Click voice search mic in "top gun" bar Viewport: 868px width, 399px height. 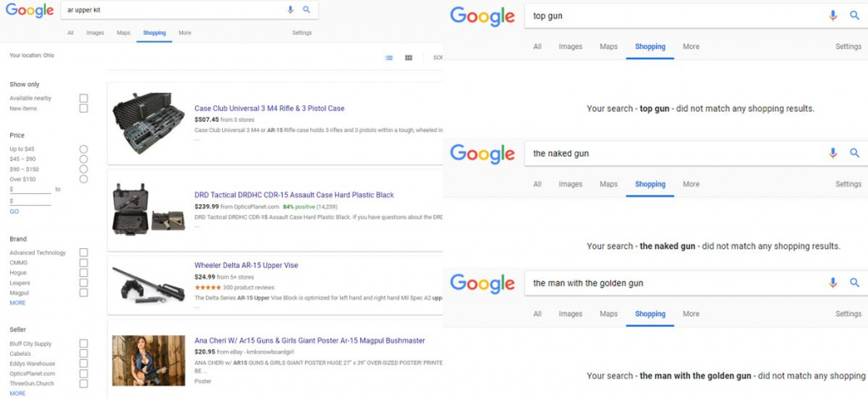(833, 15)
